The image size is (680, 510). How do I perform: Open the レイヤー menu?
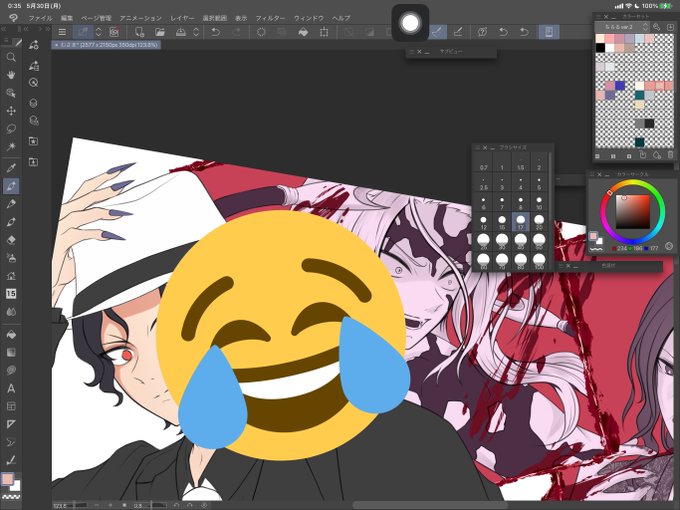(x=182, y=18)
